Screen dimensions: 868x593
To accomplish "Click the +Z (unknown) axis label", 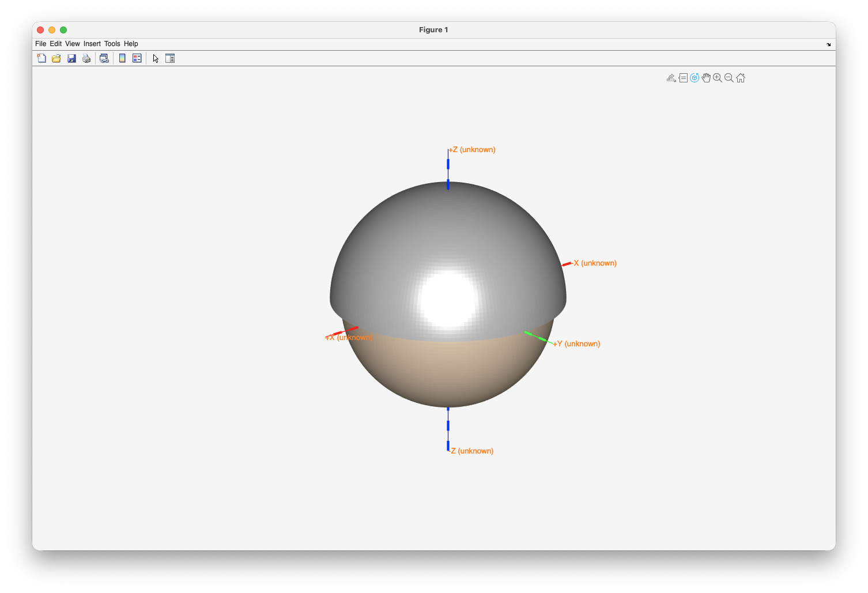I will (x=472, y=150).
